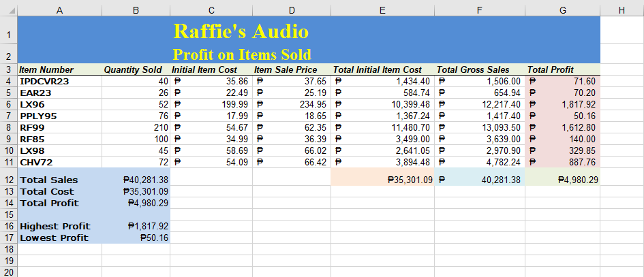644x277 pixels.
Task: Select row 20 header
Action: (x=9, y=272)
